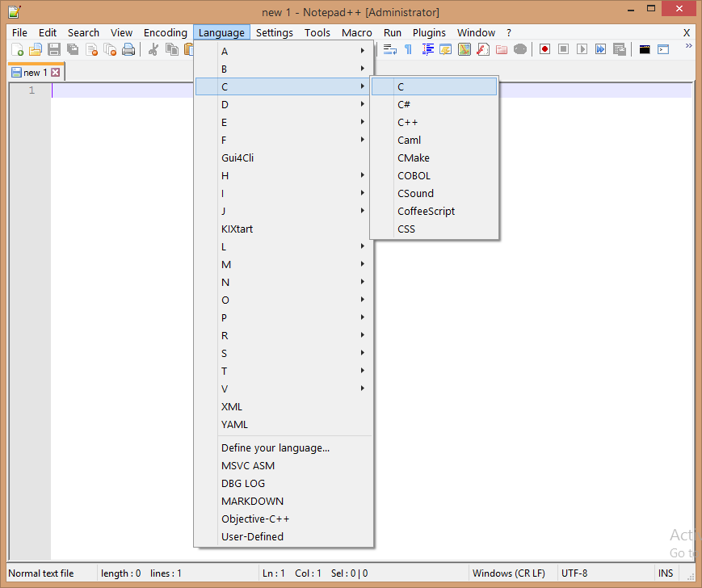This screenshot has width=702, height=588.
Task: Open the Settings menu
Action: pyautogui.click(x=275, y=32)
